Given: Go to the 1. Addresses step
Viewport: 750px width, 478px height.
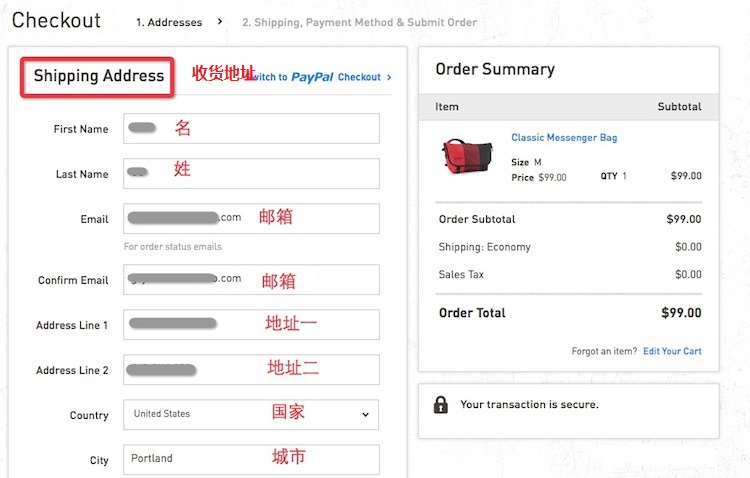Looking at the screenshot, I should tap(169, 22).
